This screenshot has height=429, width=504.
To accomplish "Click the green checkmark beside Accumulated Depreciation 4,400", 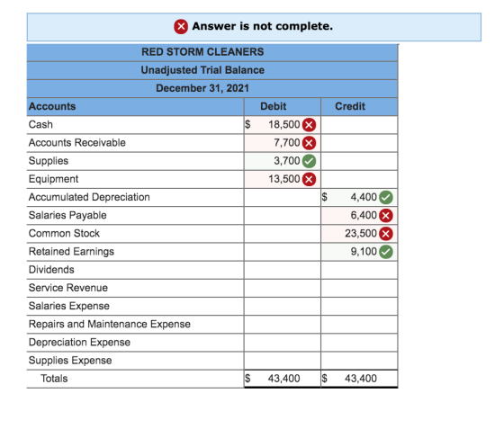I will (386, 198).
